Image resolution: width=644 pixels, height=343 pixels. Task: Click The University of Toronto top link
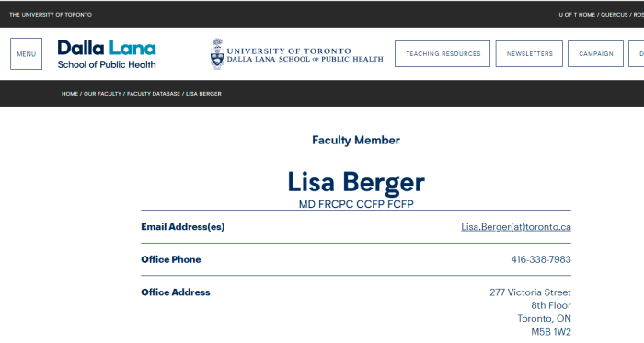tap(51, 15)
